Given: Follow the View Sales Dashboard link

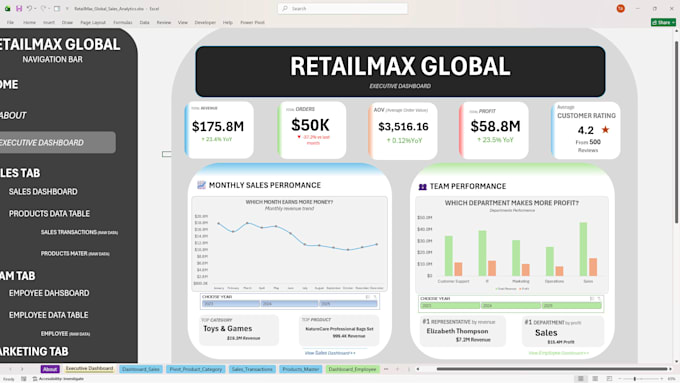Looking at the screenshot, I should pyautogui.click(x=330, y=353).
